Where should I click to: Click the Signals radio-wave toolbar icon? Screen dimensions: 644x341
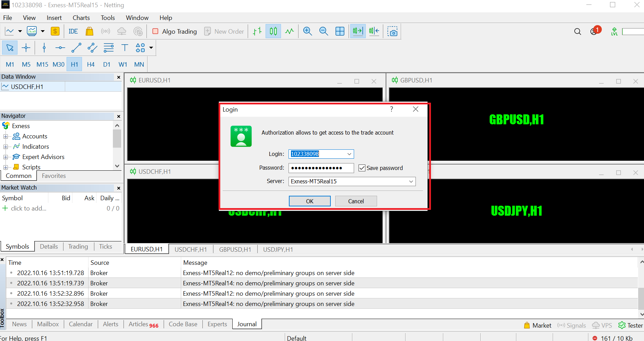tap(106, 31)
